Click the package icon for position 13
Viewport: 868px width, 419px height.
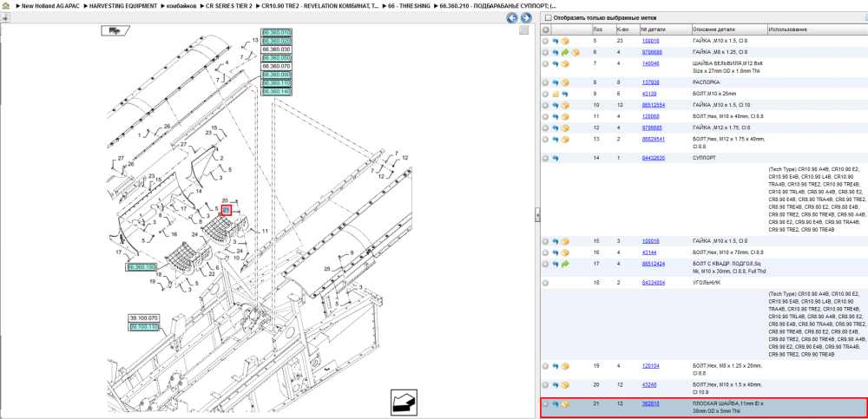point(565,140)
